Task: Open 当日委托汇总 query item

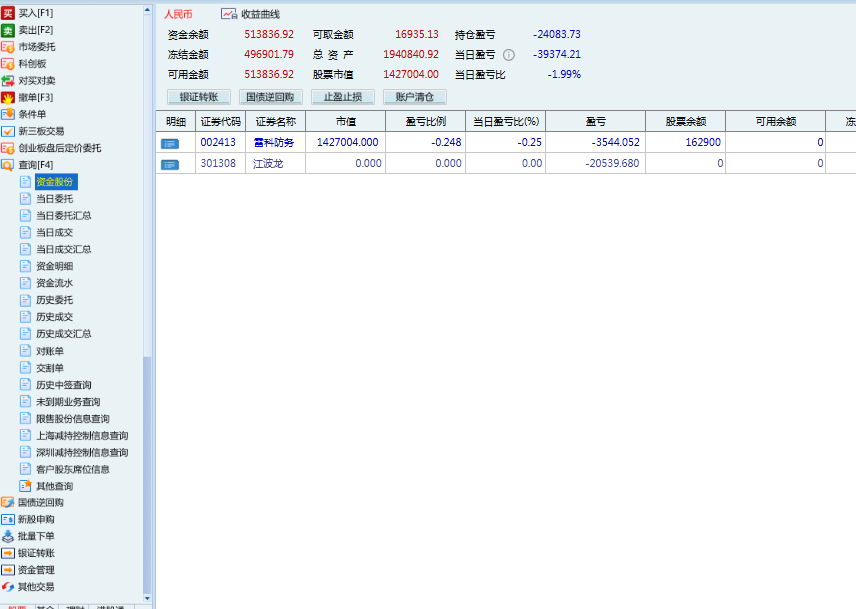Action: (x=63, y=216)
